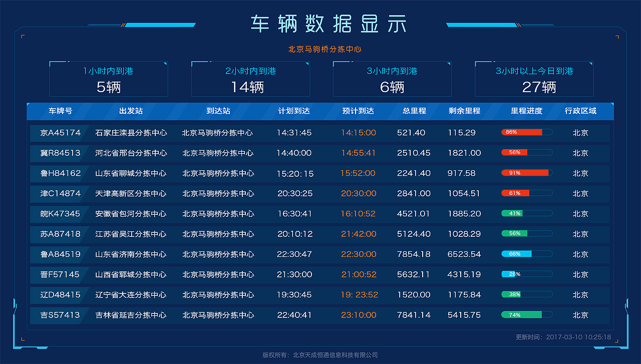Click the 91% progress bar for 鲁H84162
This screenshot has width=641, height=364.
click(527, 173)
